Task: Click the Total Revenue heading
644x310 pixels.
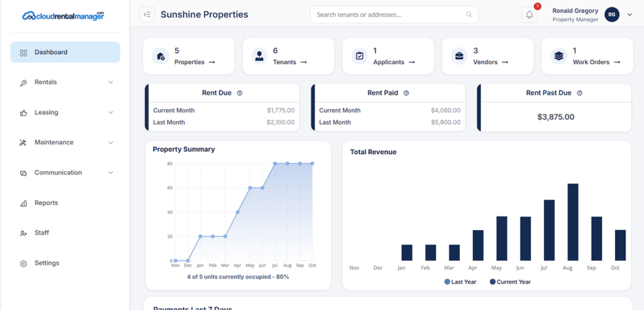Action: click(373, 152)
